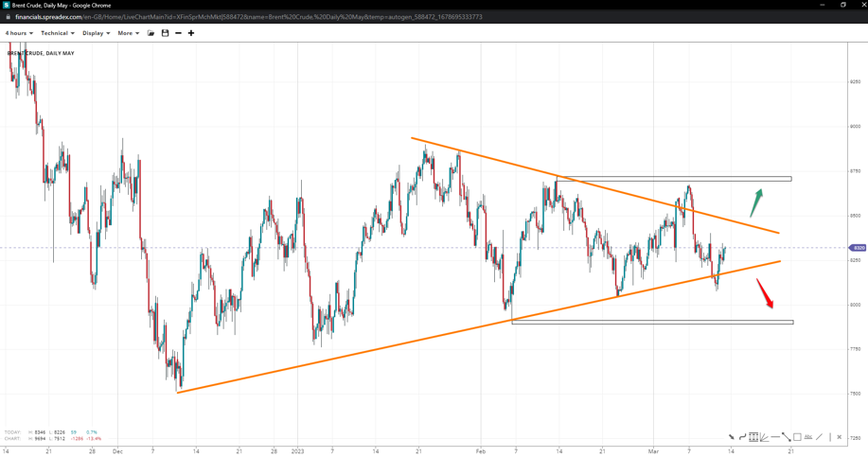
Task: Select the Abc text annotation tool
Action: [x=808, y=437]
